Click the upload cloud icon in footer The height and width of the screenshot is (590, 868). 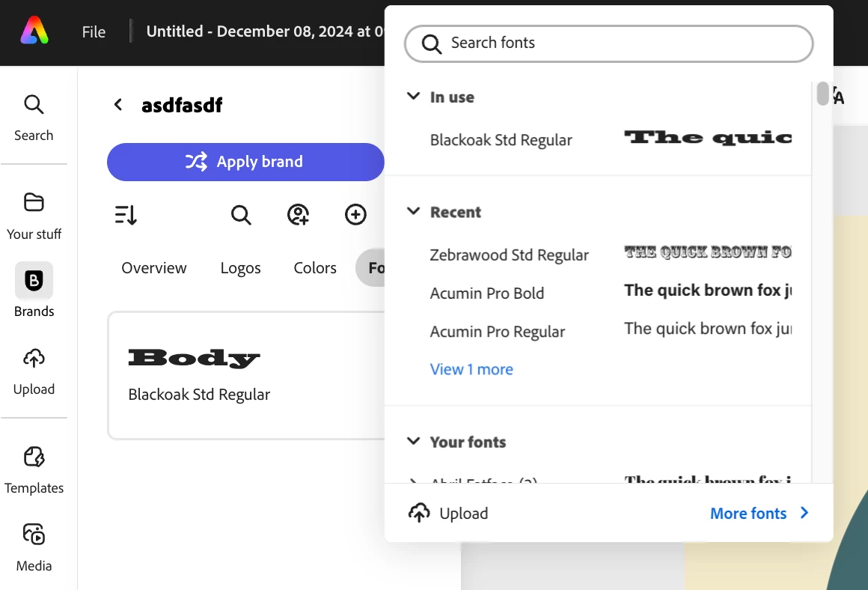pyautogui.click(x=419, y=513)
